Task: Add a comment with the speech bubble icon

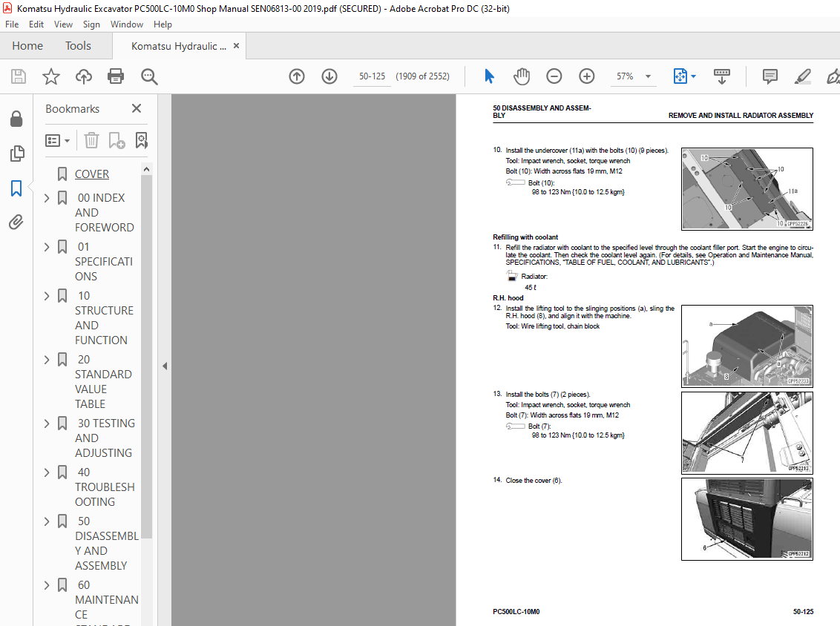Action: 770,76
